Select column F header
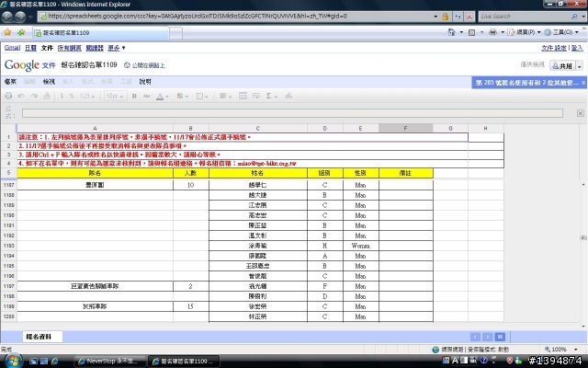The height and width of the screenshot is (368, 588). pos(406,128)
